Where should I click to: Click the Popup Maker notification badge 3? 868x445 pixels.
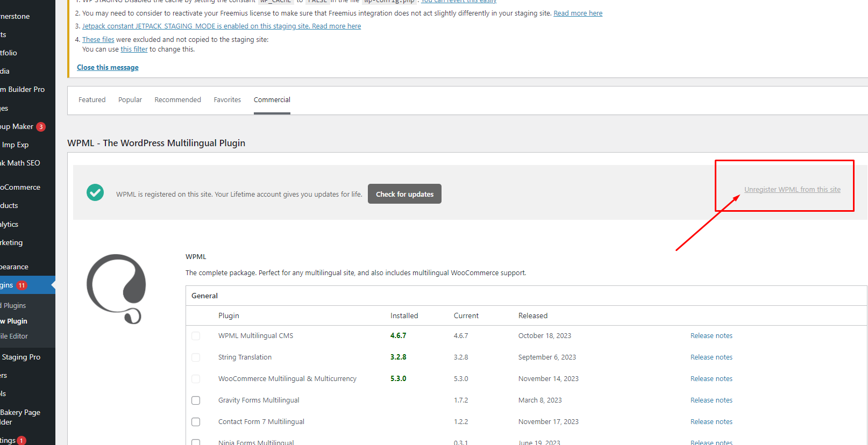[41, 127]
